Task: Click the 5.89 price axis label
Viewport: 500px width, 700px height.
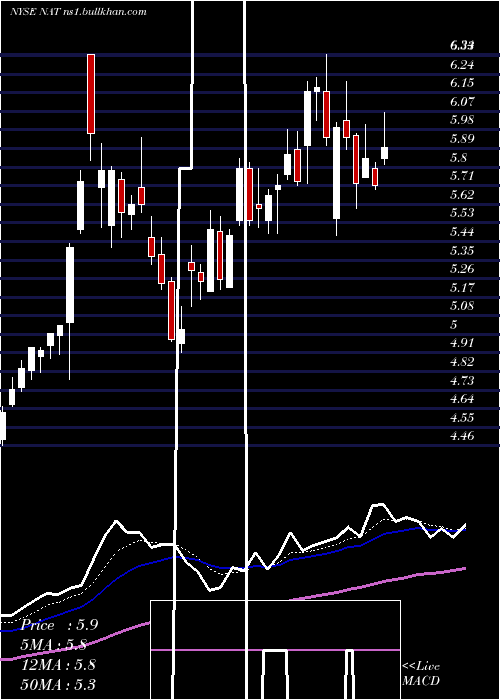Action: coord(462,139)
